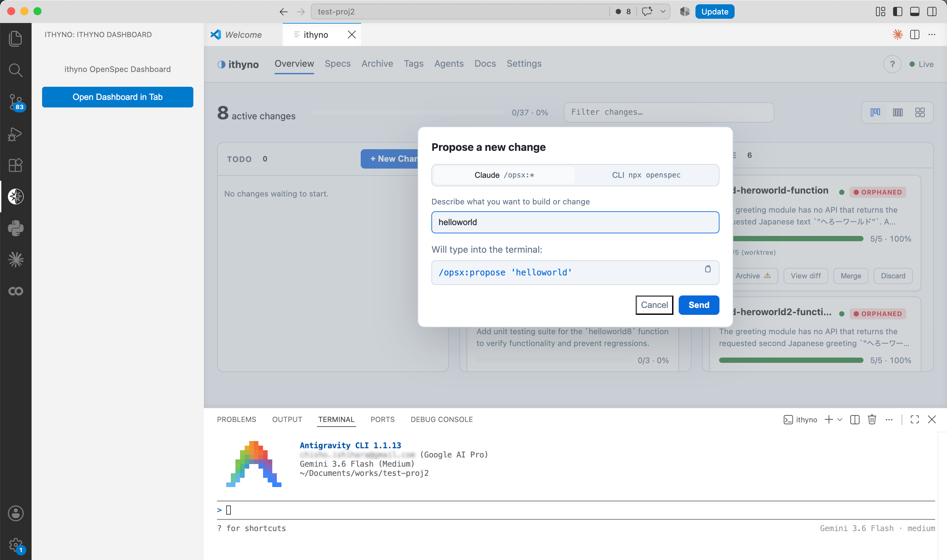
Task: Maximize the terminal panel size
Action: tap(914, 420)
